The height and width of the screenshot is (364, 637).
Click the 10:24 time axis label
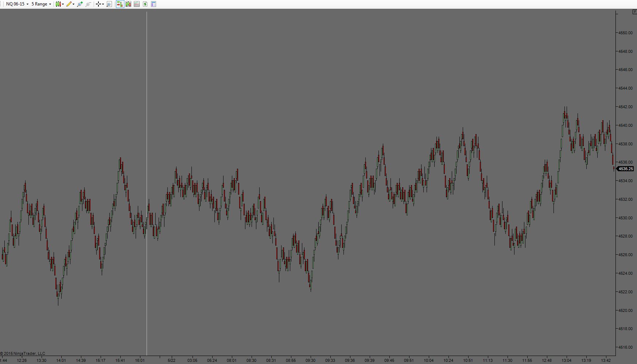(x=448, y=360)
